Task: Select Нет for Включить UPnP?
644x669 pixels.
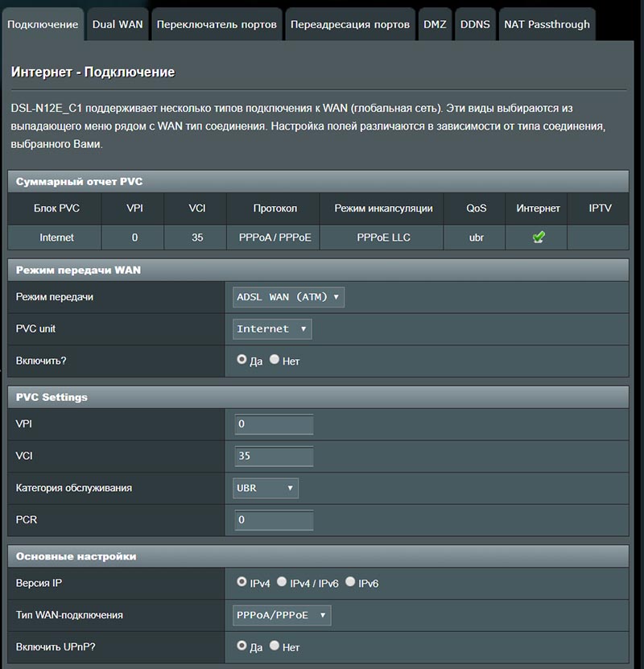Action: coord(275,646)
